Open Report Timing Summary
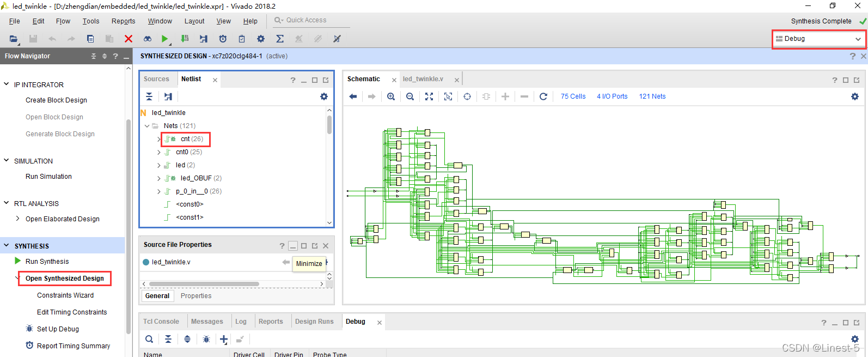 74,346
